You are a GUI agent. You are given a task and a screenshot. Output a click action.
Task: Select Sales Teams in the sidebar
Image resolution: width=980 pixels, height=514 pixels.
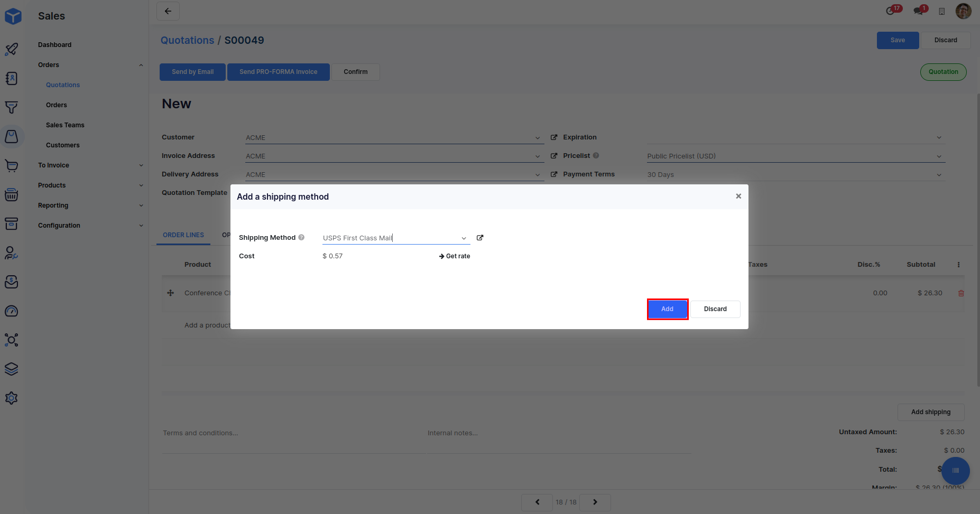click(x=65, y=125)
